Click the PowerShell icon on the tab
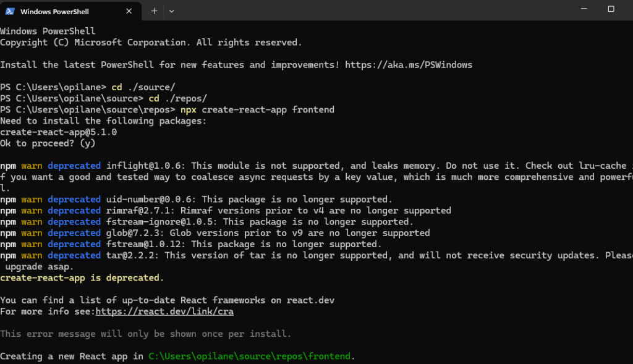 click(11, 11)
